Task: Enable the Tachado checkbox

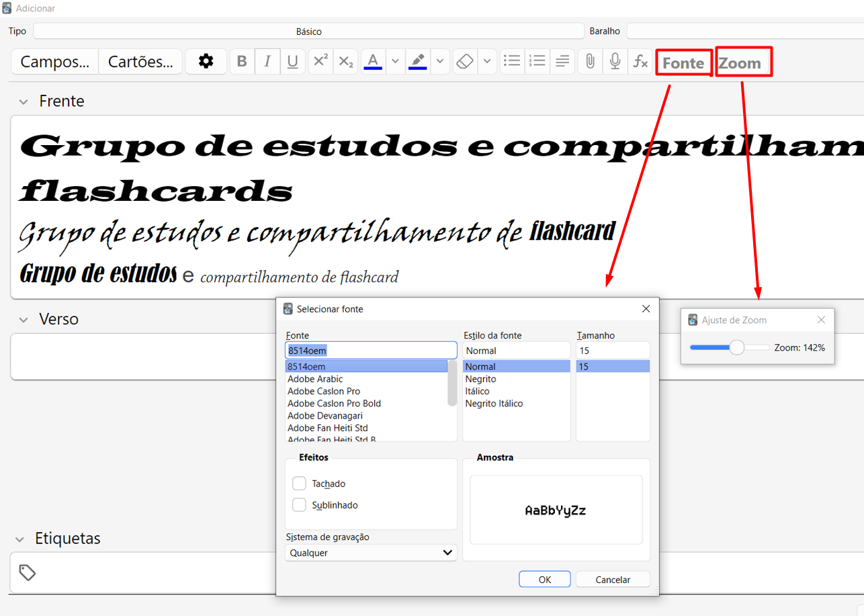Action: coord(300,484)
